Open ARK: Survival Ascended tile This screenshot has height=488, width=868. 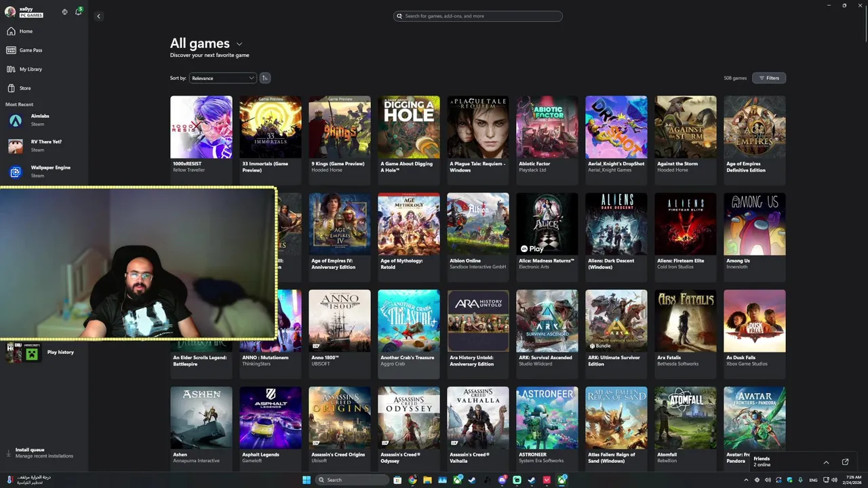(x=547, y=333)
